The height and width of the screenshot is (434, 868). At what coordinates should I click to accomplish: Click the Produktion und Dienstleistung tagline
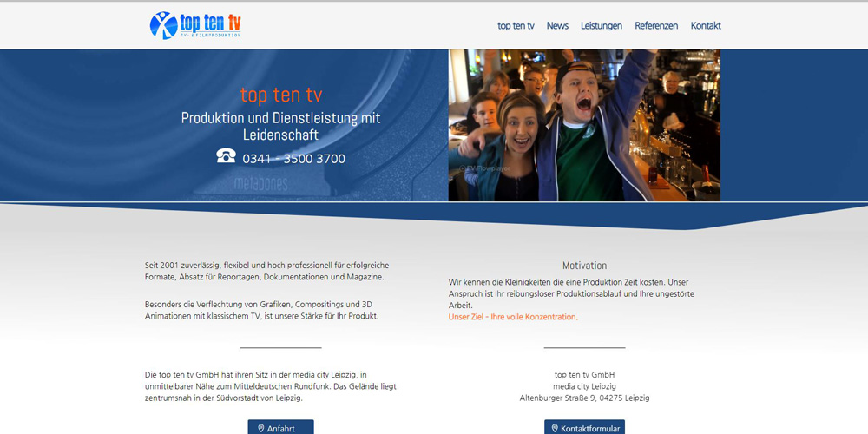coord(281,126)
